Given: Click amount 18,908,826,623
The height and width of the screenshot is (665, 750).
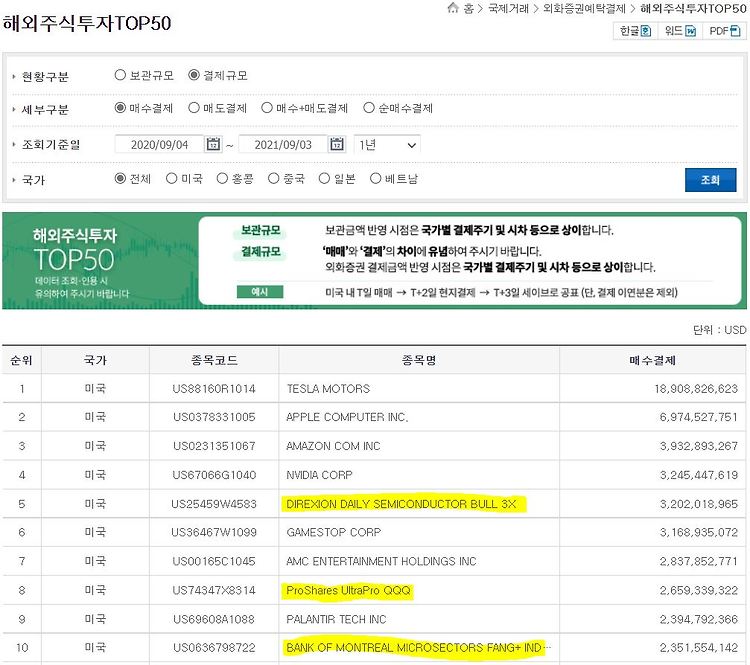Looking at the screenshot, I should tap(696, 388).
